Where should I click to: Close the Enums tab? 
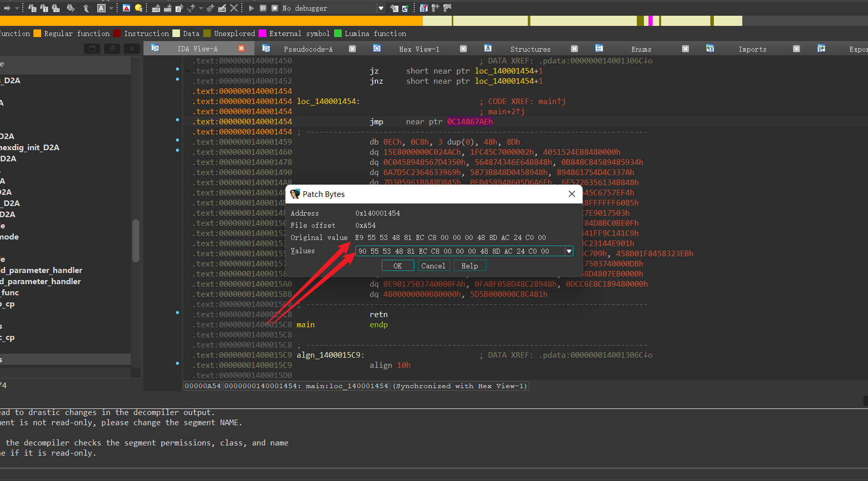pos(685,49)
